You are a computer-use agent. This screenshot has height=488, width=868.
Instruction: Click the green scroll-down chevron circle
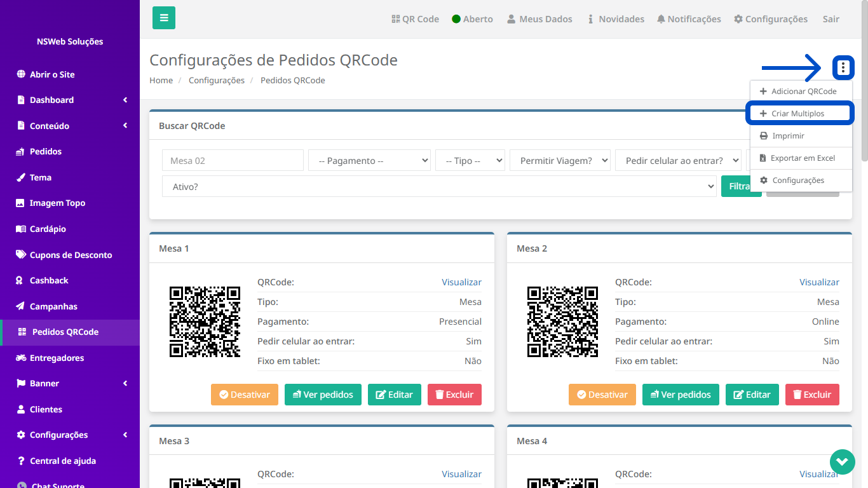(843, 461)
